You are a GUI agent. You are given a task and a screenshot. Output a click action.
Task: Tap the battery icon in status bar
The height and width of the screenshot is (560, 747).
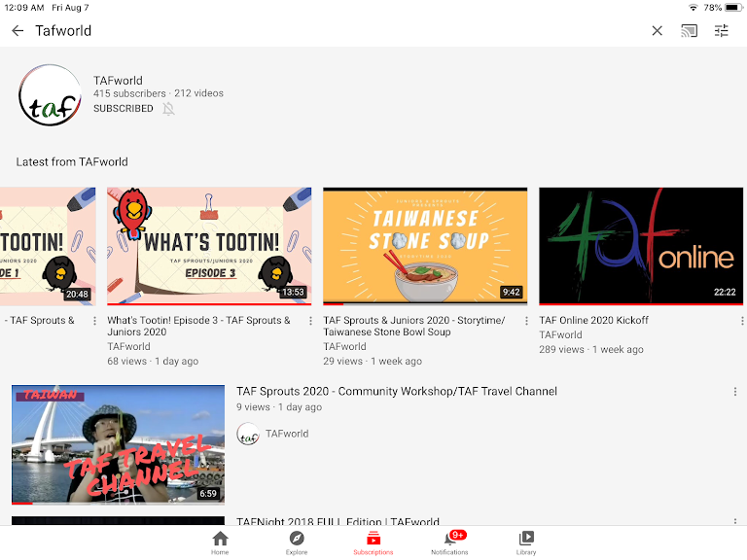tap(733, 8)
